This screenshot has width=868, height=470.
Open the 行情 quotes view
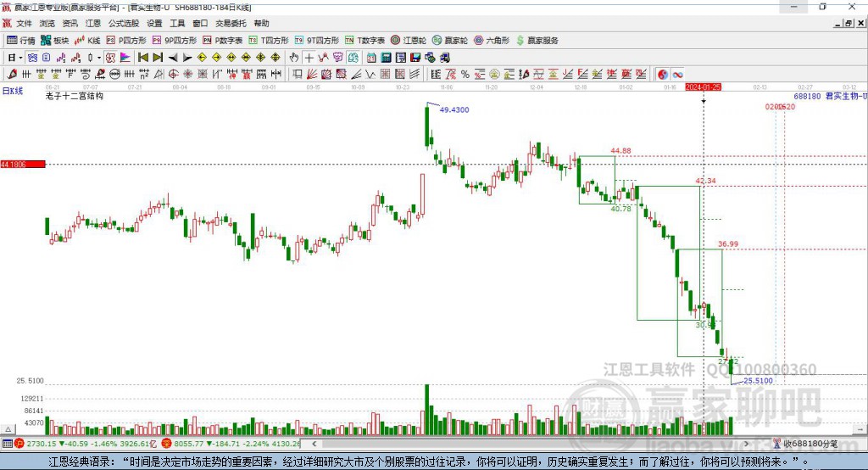point(20,41)
